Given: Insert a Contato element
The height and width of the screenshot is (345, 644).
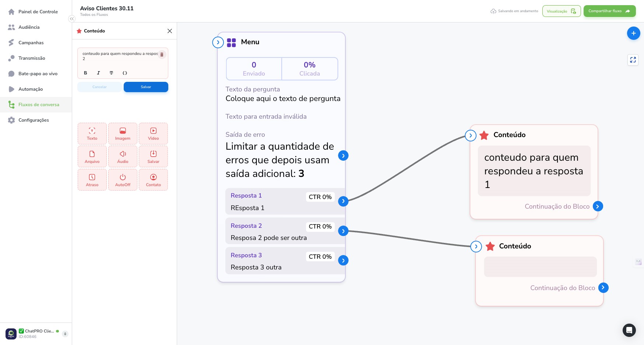Looking at the screenshot, I should point(153,180).
